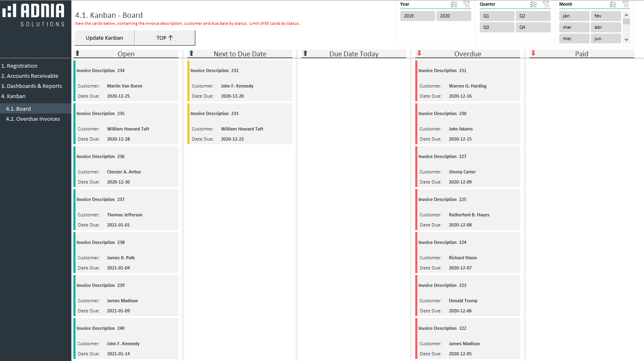Go to 4.2. Overdue Invoices page

[x=33, y=119]
